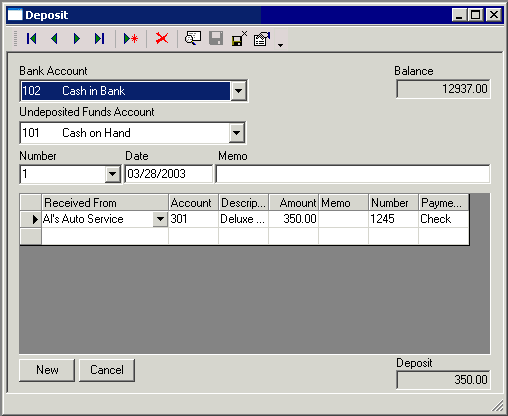Screen dimensions: 508x416
Task: Click the Balance field 12937.00
Action: [443, 89]
